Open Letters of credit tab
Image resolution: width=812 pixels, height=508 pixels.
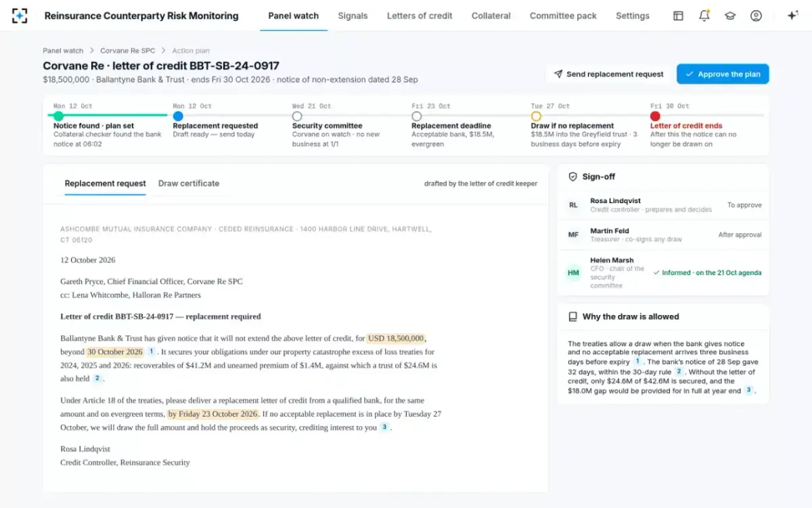coord(420,16)
